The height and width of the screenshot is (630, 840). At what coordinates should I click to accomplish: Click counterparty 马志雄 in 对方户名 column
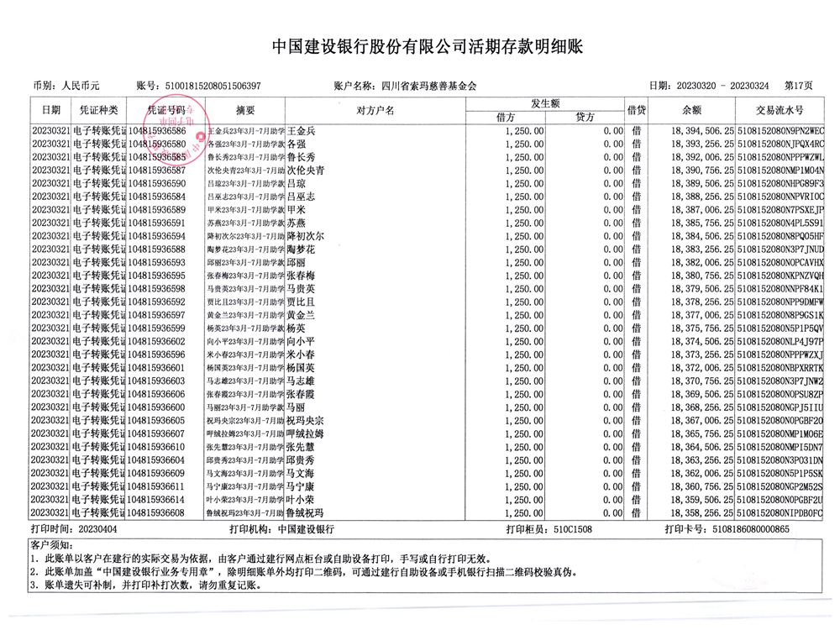(301, 381)
